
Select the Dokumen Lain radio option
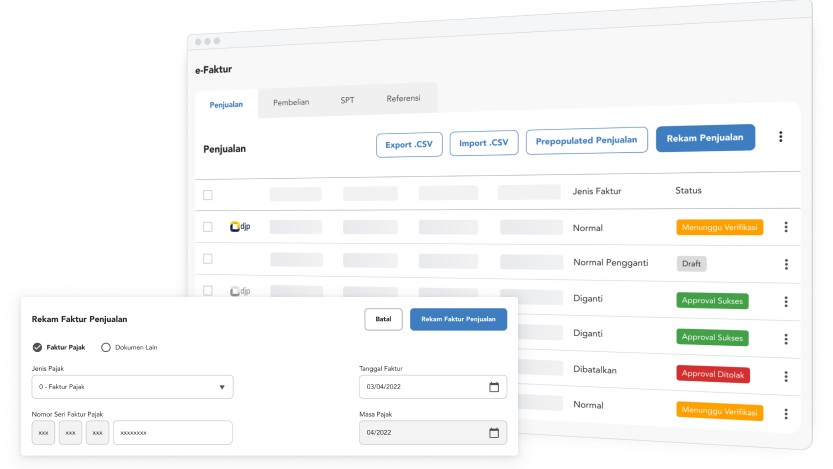(x=106, y=347)
